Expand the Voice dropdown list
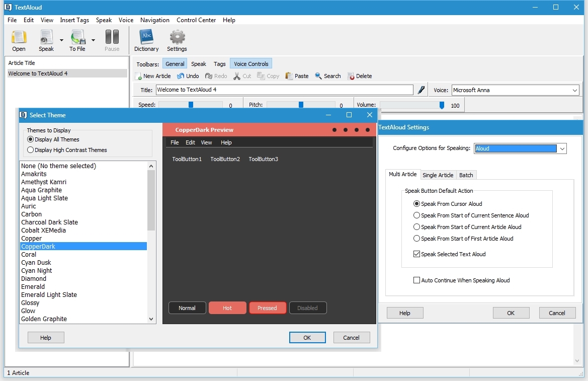The width and height of the screenshot is (588, 381). pyautogui.click(x=575, y=91)
